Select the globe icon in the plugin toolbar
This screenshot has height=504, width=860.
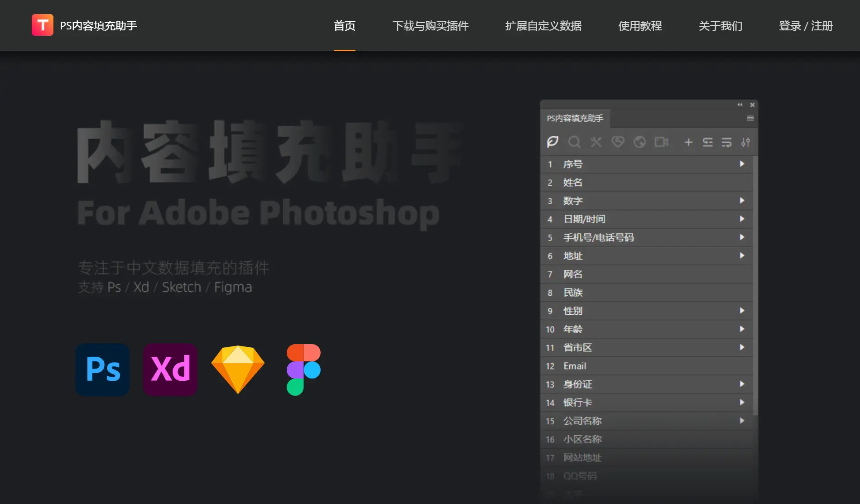(x=639, y=142)
